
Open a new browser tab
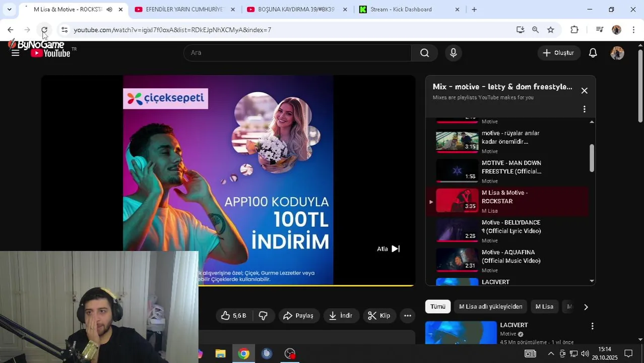pos(474,10)
